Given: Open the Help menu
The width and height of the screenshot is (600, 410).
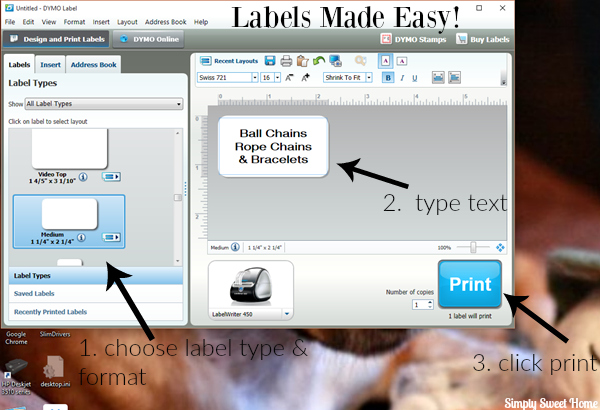Looking at the screenshot, I should [x=201, y=22].
